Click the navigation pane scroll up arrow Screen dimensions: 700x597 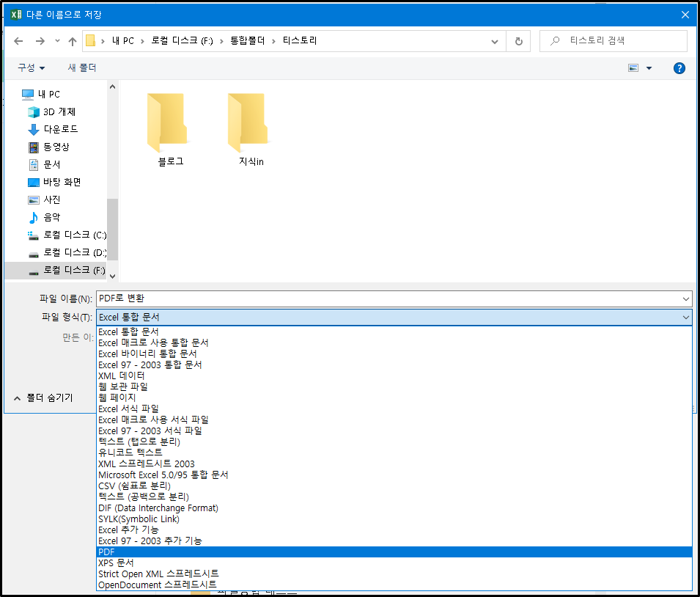coord(112,87)
